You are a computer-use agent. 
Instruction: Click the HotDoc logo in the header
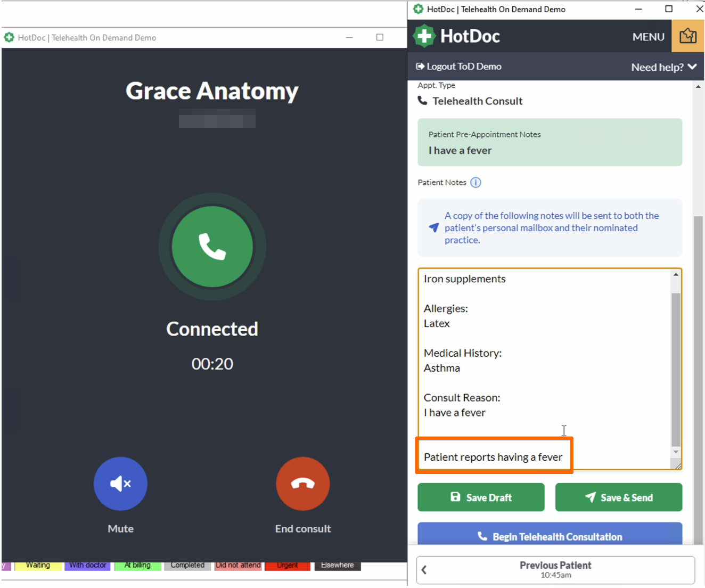pos(457,36)
